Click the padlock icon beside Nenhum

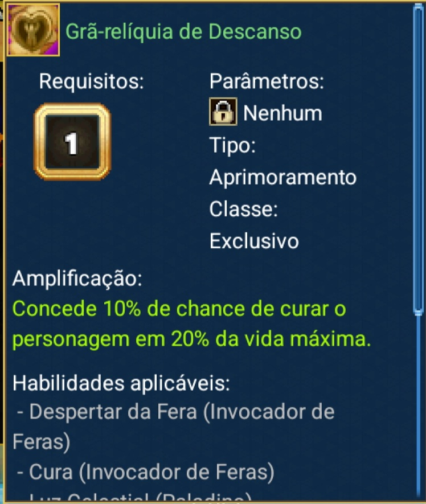pos(223,113)
